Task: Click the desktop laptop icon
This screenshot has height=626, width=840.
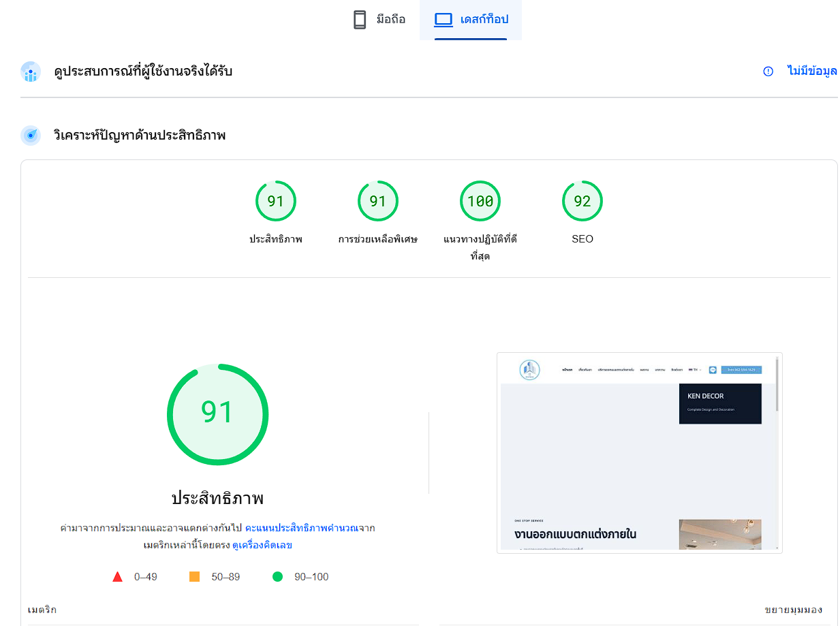Action: pos(444,20)
